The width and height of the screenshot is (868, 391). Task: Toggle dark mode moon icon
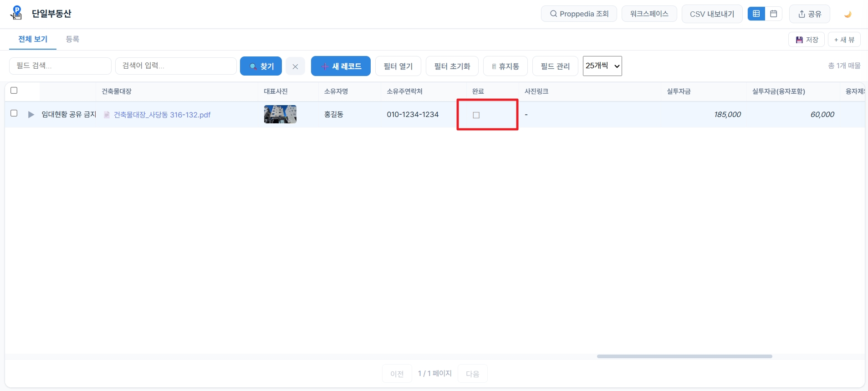[x=848, y=14]
